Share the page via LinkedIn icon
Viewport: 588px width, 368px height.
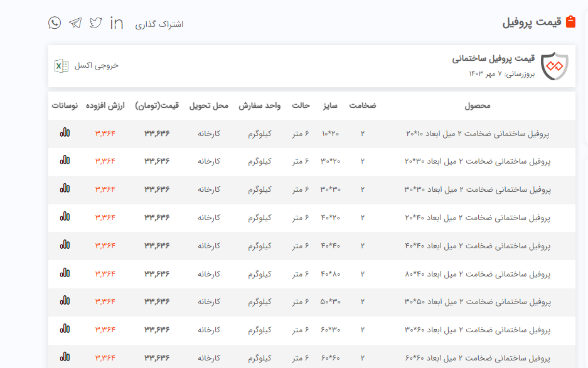[x=117, y=23]
